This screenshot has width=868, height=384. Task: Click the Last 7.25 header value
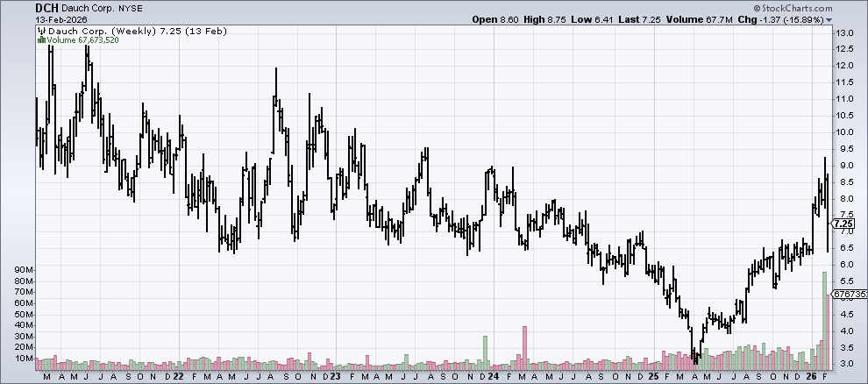pyautogui.click(x=639, y=19)
